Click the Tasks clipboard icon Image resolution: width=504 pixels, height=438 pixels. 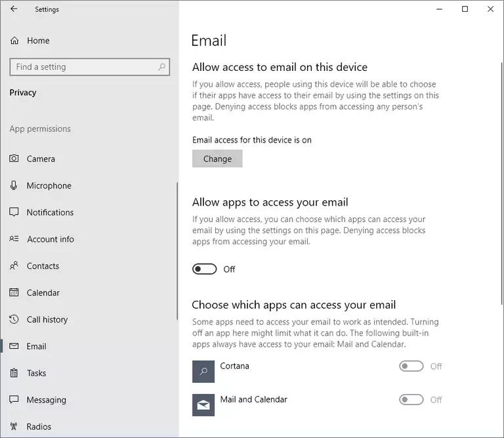point(14,373)
